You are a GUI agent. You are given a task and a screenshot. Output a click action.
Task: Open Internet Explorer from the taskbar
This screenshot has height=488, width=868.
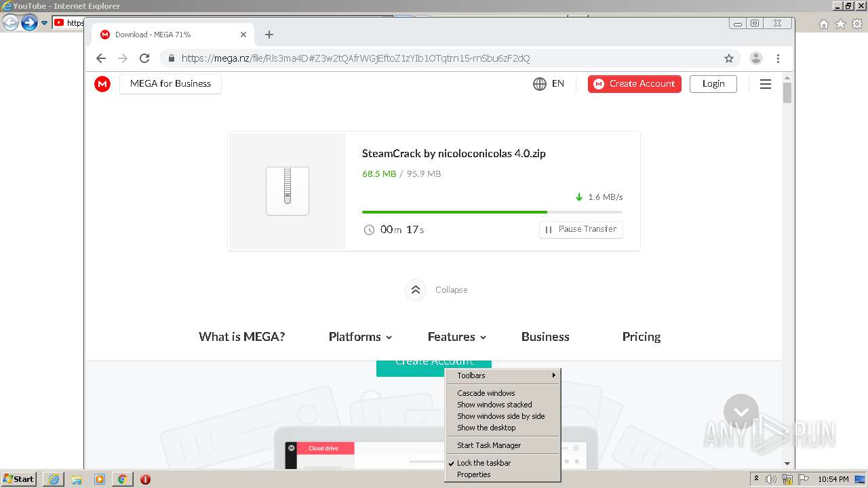click(x=54, y=479)
